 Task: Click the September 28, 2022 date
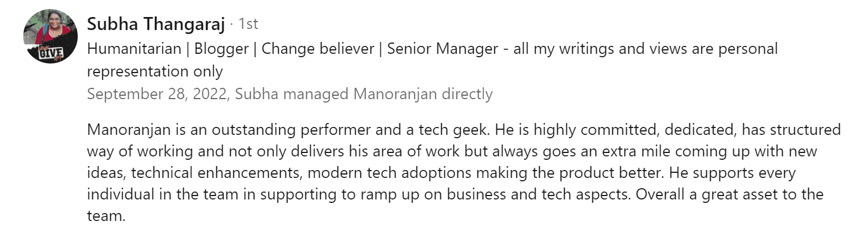[x=157, y=93]
